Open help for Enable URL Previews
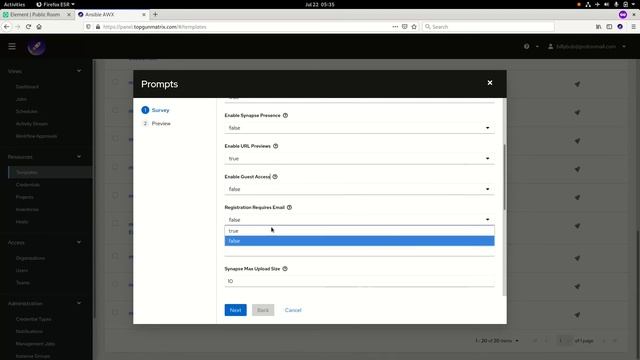This screenshot has height=360, width=640. [x=276, y=146]
